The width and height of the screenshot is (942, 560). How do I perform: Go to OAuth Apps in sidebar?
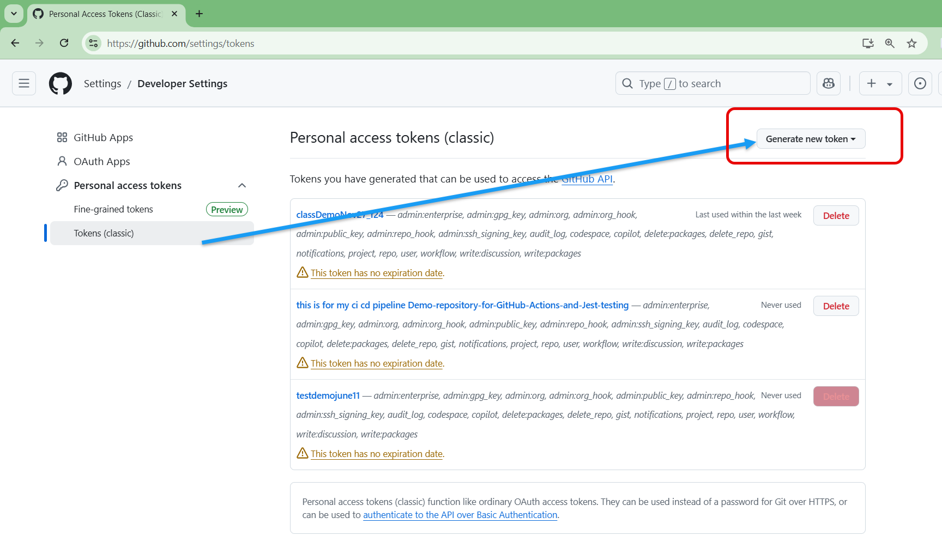click(102, 162)
